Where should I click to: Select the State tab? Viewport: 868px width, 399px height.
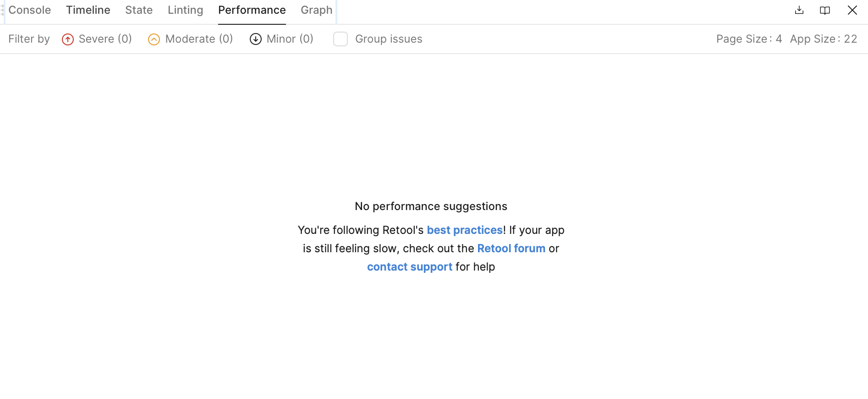pyautogui.click(x=139, y=10)
